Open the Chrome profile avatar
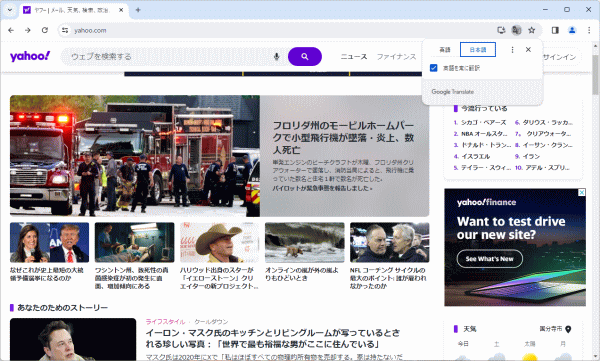 572,30
